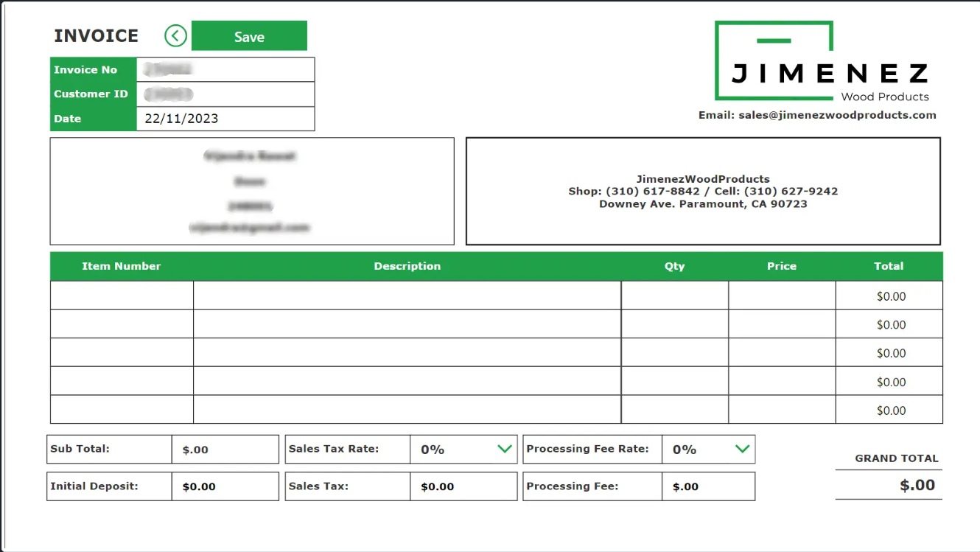
Task: Click the Initial Deposit amount field
Action: (x=225, y=486)
